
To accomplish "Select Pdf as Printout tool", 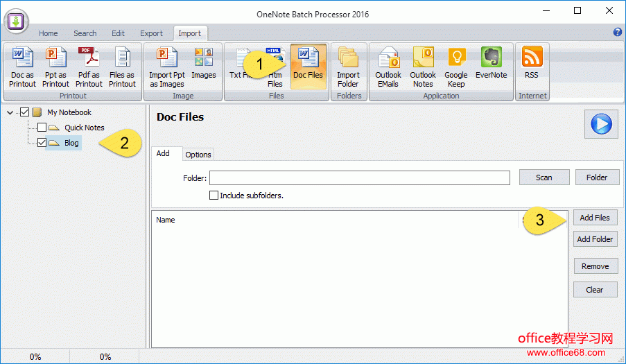I will 89,67.
